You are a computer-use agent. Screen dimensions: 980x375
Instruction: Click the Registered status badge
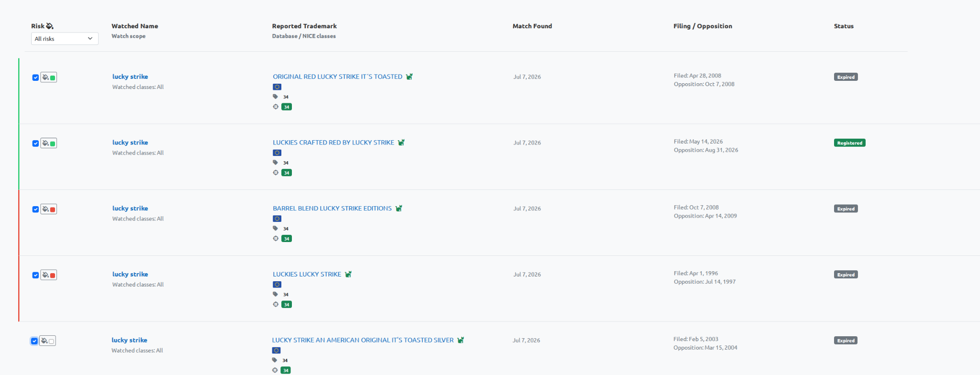pyautogui.click(x=849, y=143)
